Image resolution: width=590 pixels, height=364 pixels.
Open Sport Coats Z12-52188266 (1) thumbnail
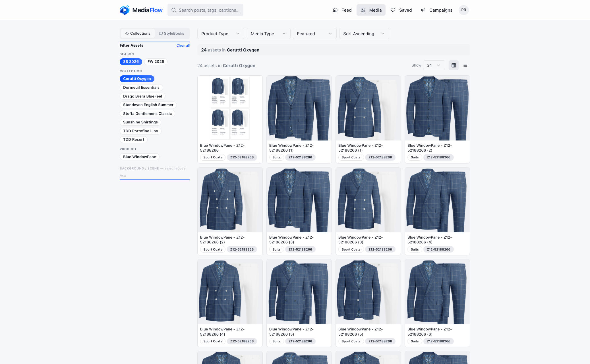[x=368, y=108]
